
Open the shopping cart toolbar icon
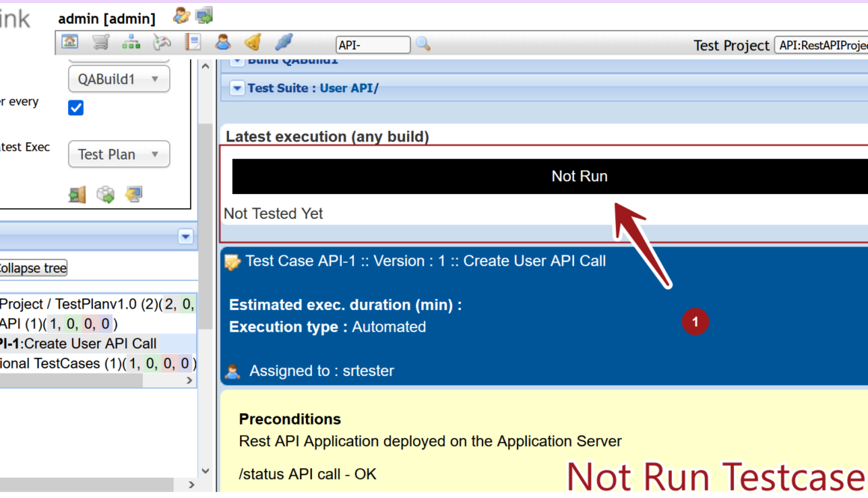point(100,43)
